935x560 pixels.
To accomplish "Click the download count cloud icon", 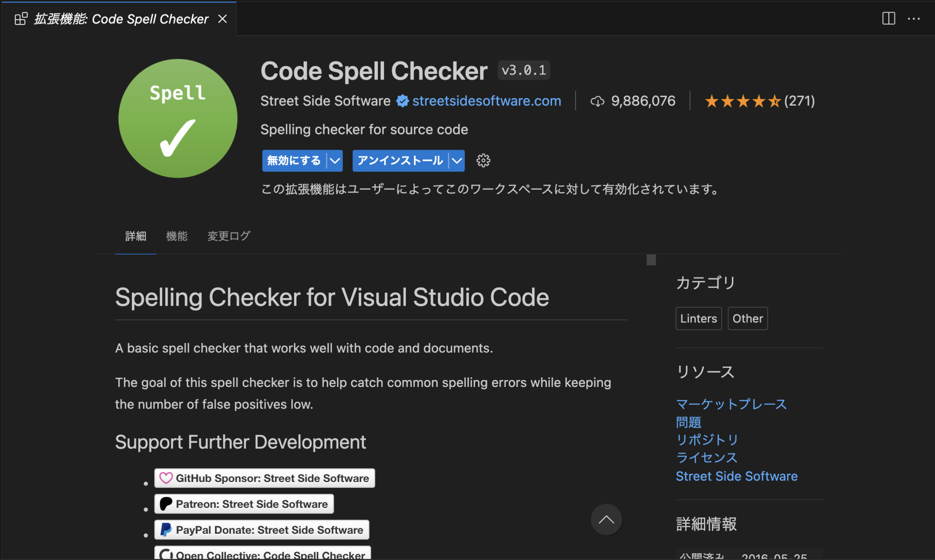I will pos(597,101).
